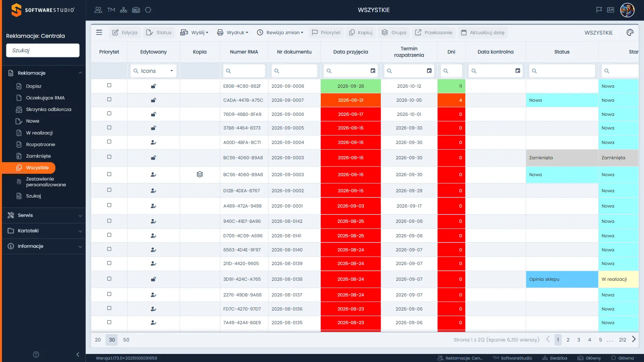Open calendar picker in Termin rozpatrzenia filter
The image size is (644, 362).
coord(429,71)
